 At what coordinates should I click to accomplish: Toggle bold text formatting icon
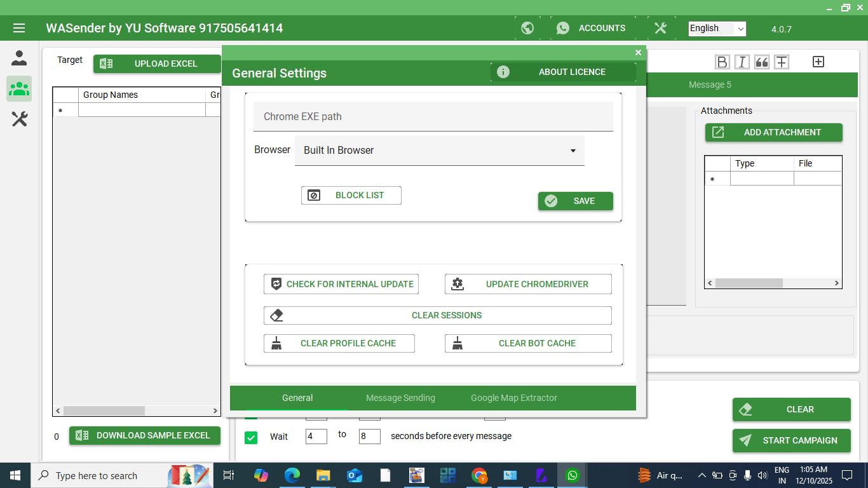click(x=722, y=62)
